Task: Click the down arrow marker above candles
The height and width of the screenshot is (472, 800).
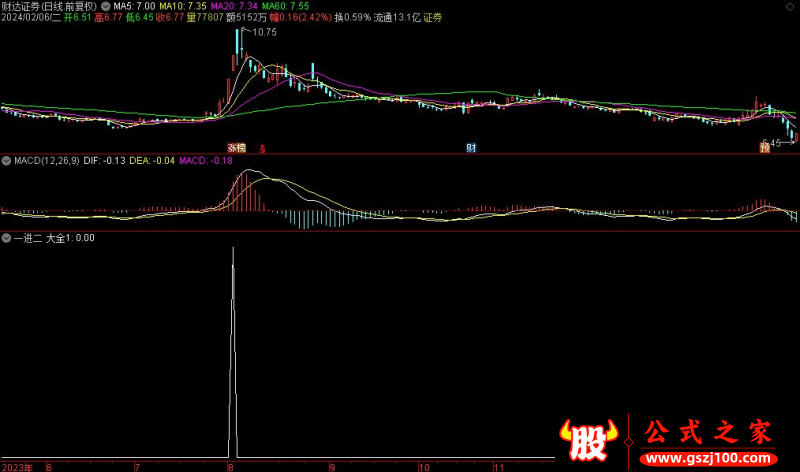Action: (x=540, y=93)
